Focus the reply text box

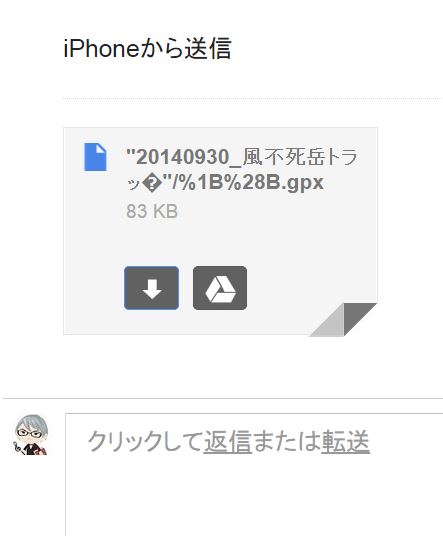click(x=254, y=474)
